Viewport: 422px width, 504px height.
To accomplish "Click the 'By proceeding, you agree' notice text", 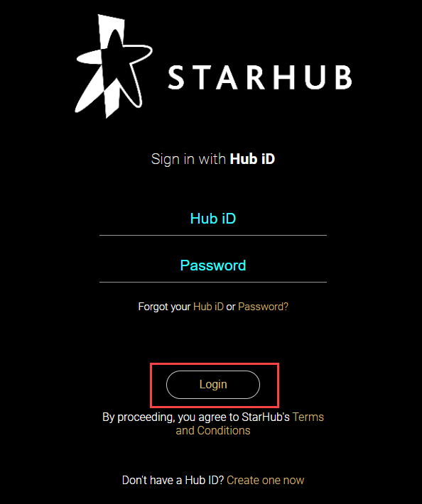I will pos(196,417).
